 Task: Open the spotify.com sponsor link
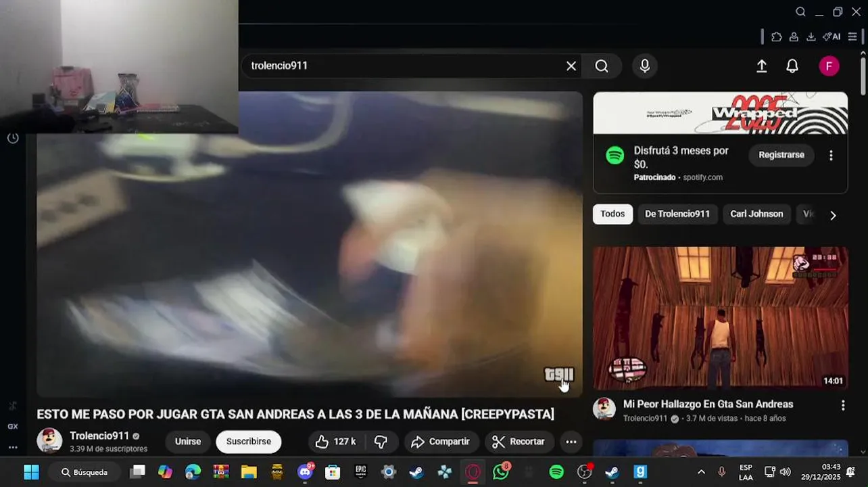pos(702,177)
